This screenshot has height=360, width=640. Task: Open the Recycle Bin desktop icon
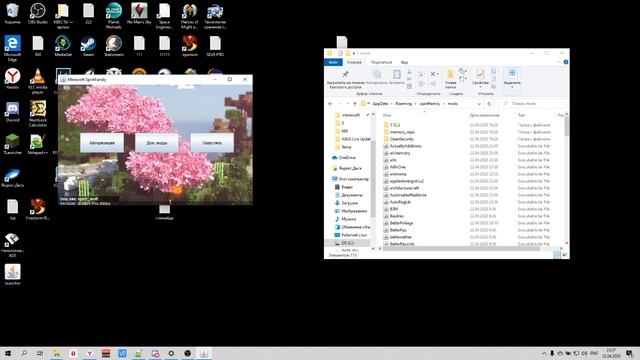13,13
